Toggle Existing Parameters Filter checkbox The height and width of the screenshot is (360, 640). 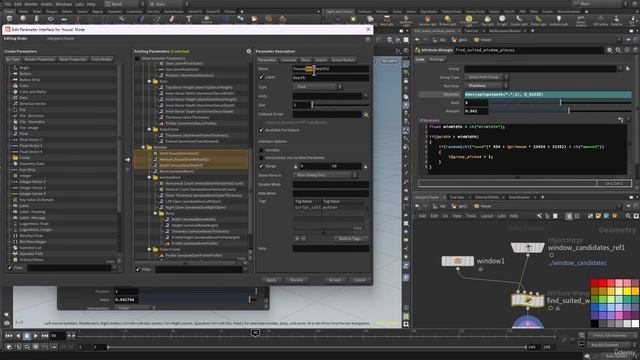pos(138,269)
